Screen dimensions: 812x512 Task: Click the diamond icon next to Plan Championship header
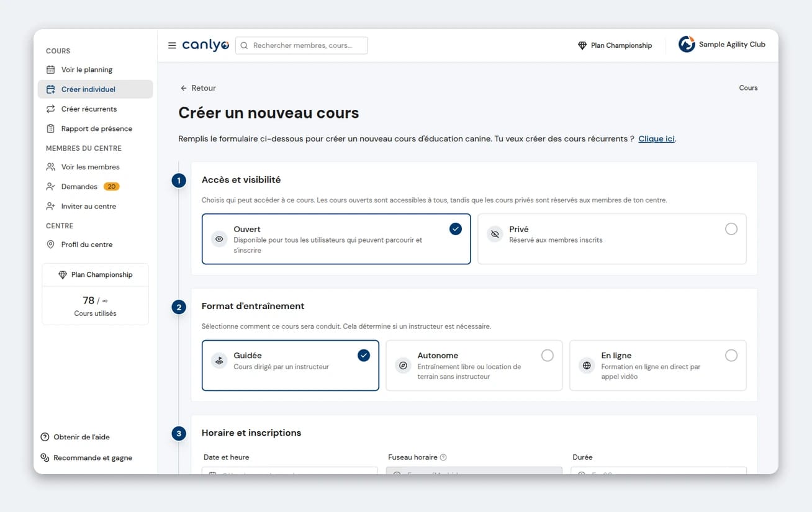(582, 45)
